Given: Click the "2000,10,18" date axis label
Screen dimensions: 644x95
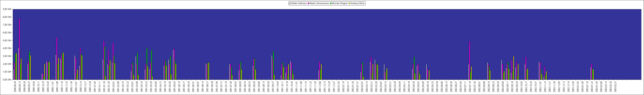Looking at the screenshot, I should [x=43, y=87].
